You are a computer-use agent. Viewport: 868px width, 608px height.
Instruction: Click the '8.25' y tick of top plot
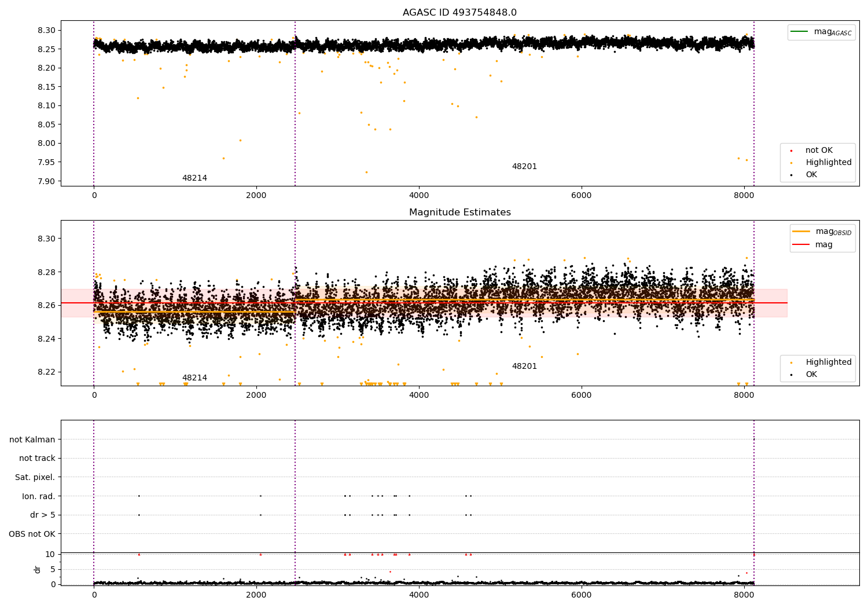pyautogui.click(x=46, y=49)
